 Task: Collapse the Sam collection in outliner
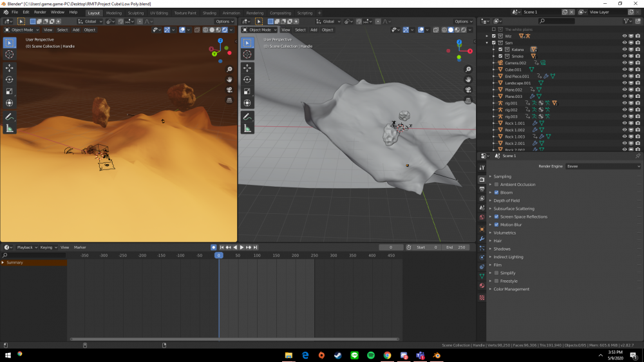pyautogui.click(x=488, y=43)
